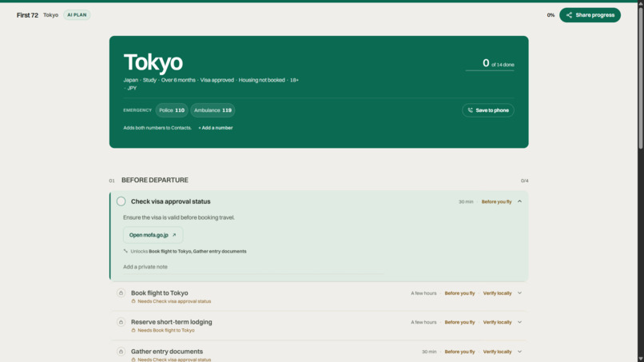Click Verify locally tag on Gather entry documents row
The width and height of the screenshot is (644, 362).
pyautogui.click(x=497, y=352)
